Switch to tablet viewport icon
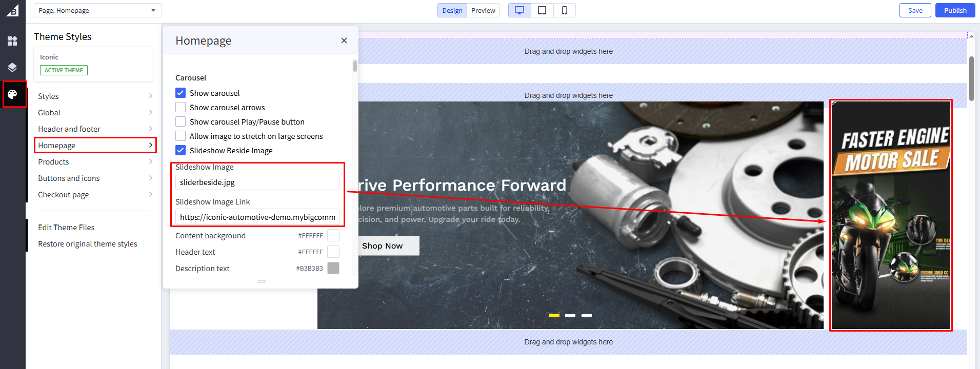Screen dimensions: 980x369 [x=542, y=10]
